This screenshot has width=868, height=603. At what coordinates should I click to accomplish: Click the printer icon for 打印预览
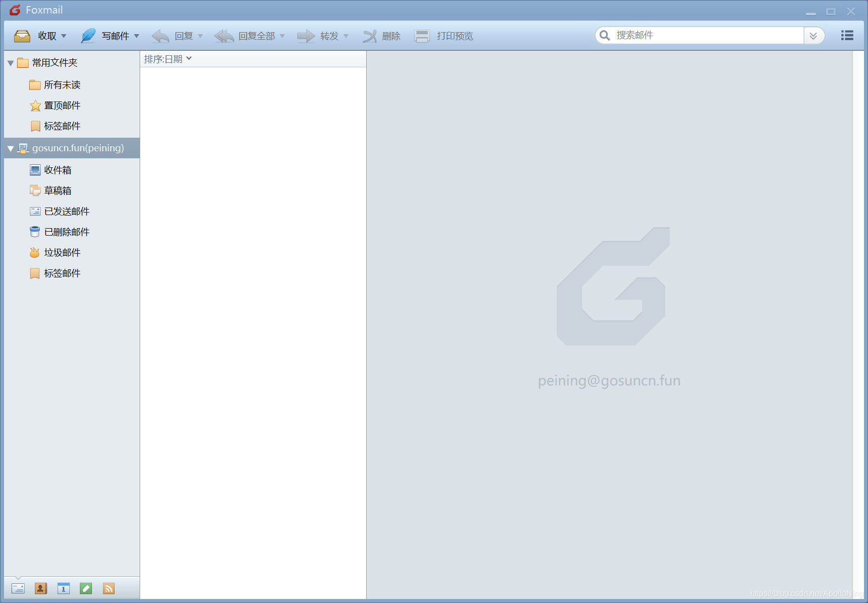[x=422, y=36]
